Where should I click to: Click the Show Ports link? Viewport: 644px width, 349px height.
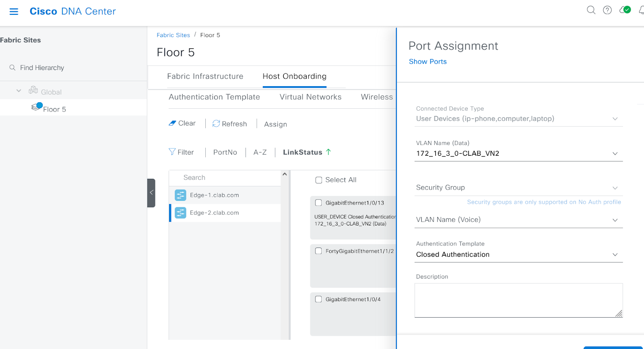tap(428, 62)
